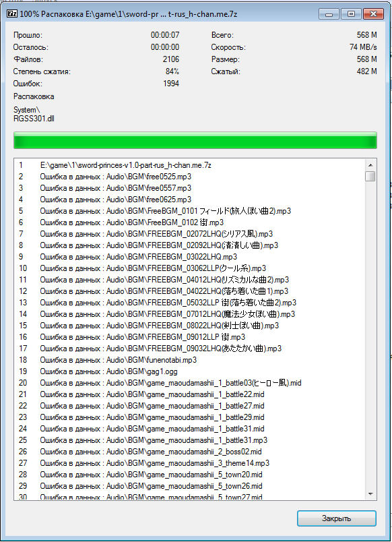Viewport: 392px width, 542px height.
Task: Click the 7z icon in title bar
Action: (x=11, y=14)
